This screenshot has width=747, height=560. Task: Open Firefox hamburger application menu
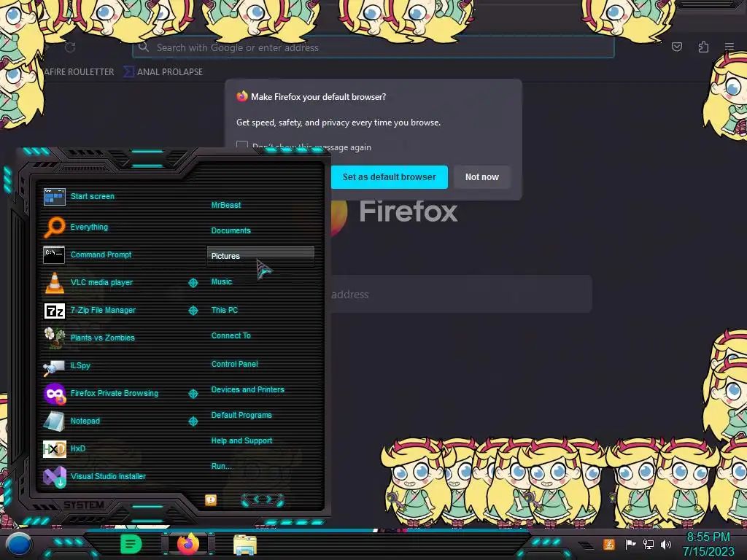(729, 47)
